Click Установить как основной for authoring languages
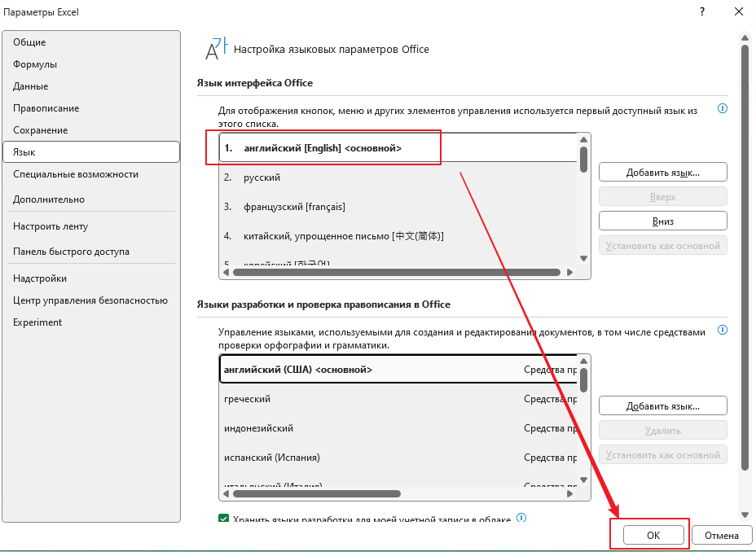 663,454
